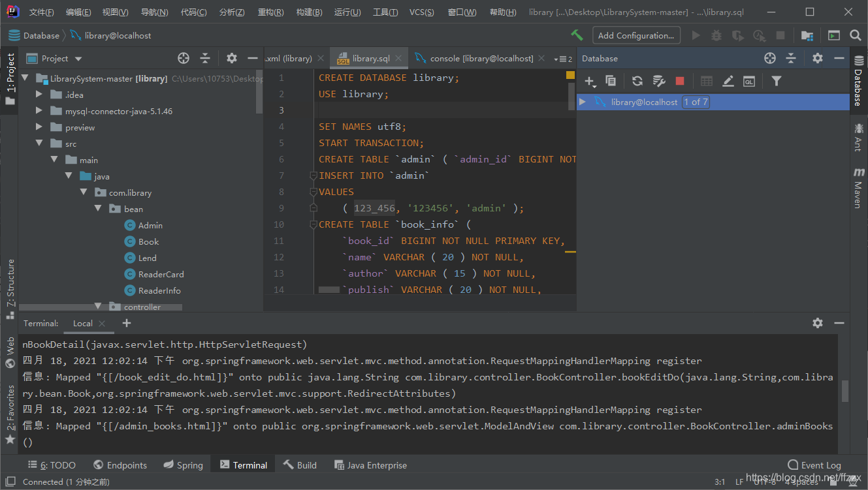This screenshot has height=490, width=868.
Task: Refresh the database with sync icon
Action: [x=637, y=81]
